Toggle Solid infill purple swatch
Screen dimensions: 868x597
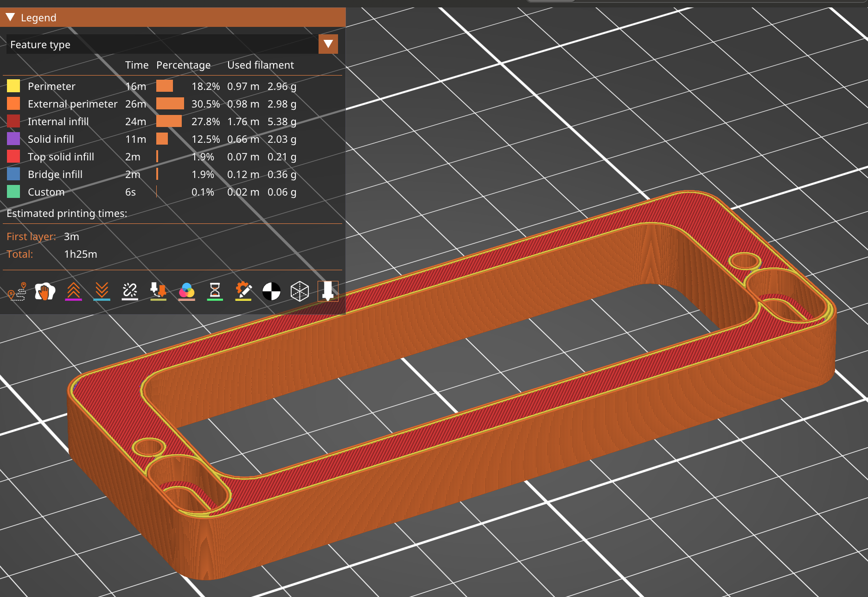[13, 139]
